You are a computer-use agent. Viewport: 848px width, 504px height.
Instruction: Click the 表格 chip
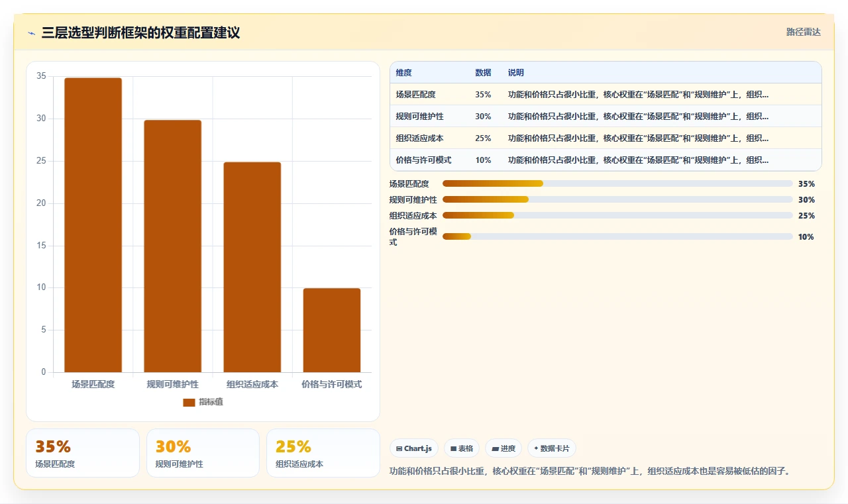coord(462,448)
